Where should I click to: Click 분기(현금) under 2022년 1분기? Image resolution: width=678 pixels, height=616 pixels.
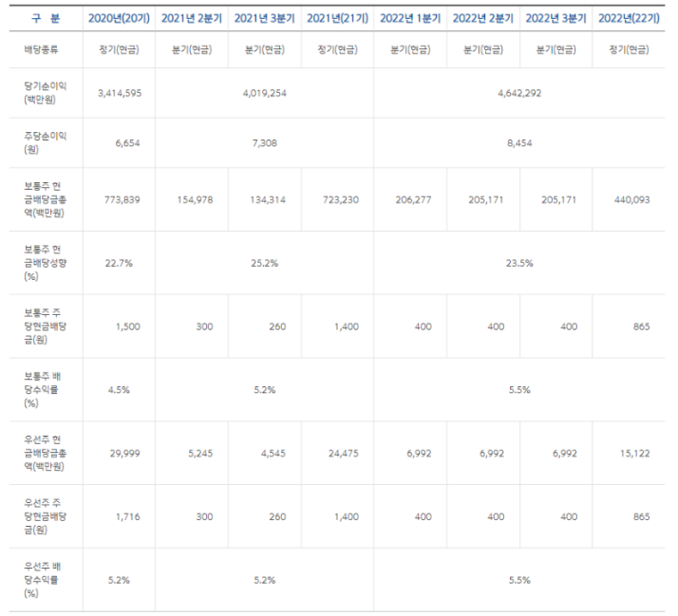(410, 49)
